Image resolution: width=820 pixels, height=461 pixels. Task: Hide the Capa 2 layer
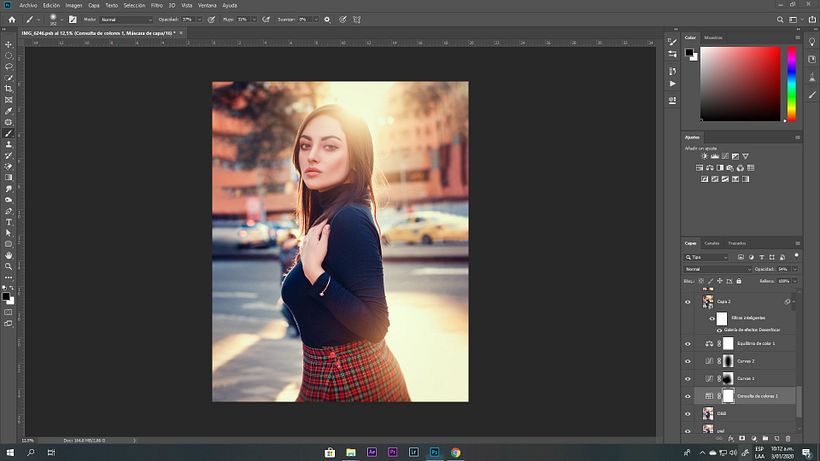[x=688, y=302]
